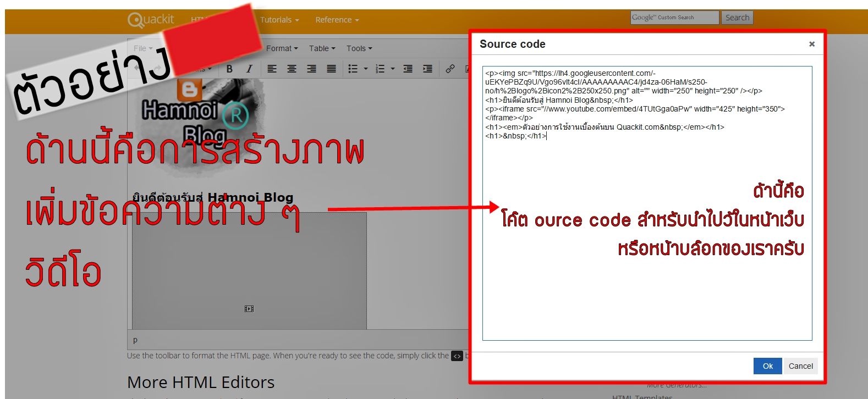Align text left
The image size is (868, 399).
[272, 69]
